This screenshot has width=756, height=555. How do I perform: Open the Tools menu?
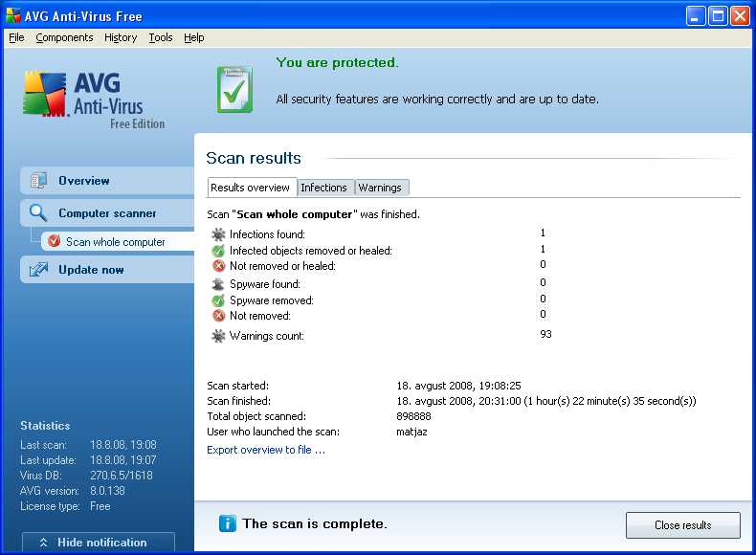[160, 37]
